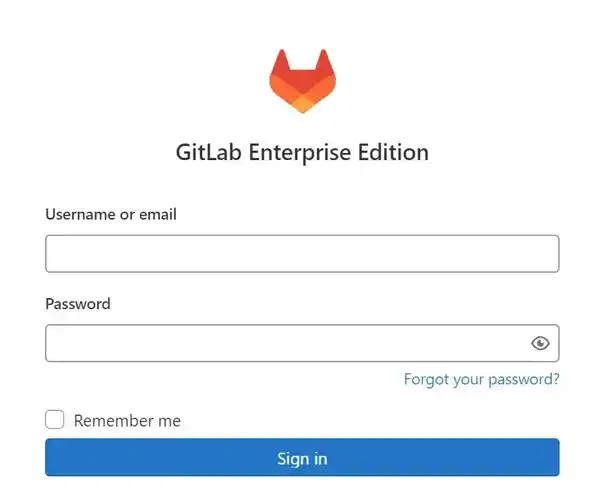This screenshot has width=600, height=500.
Task: Click the Password field label
Action: [x=78, y=304]
